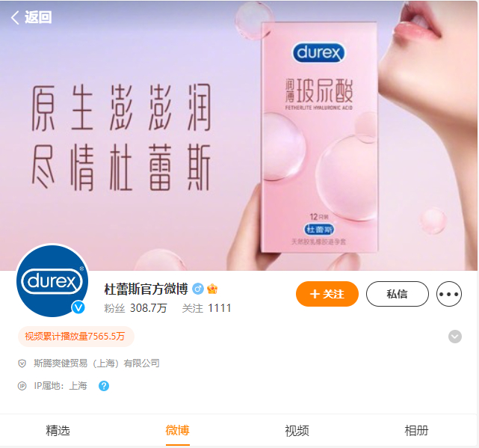This screenshot has height=448, width=479.
Task: Click the blue verified V badge on avatar
Action: [78, 307]
